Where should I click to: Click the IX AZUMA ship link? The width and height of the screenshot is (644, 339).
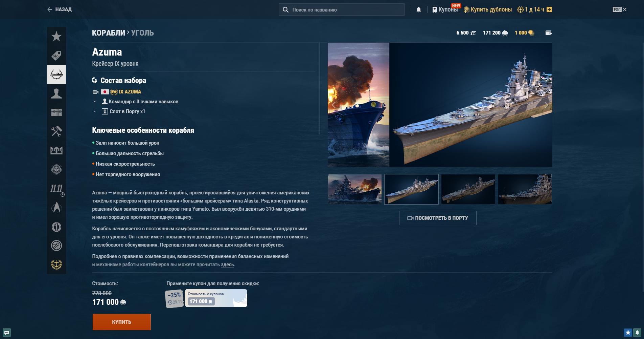pos(130,92)
